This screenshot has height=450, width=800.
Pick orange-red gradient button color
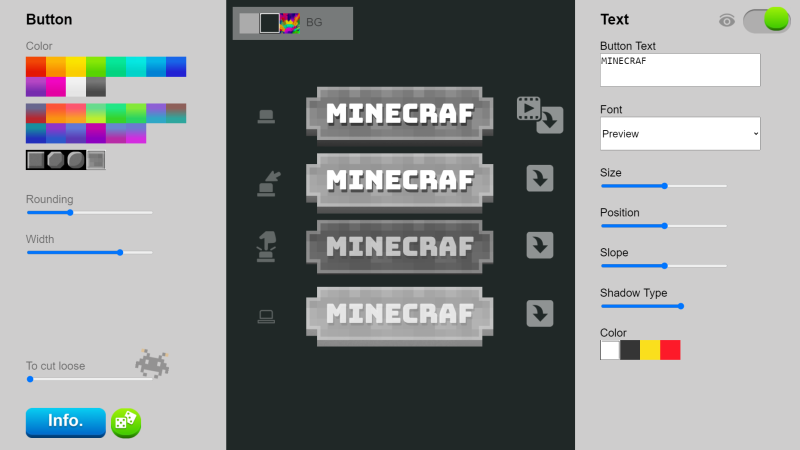[56, 113]
